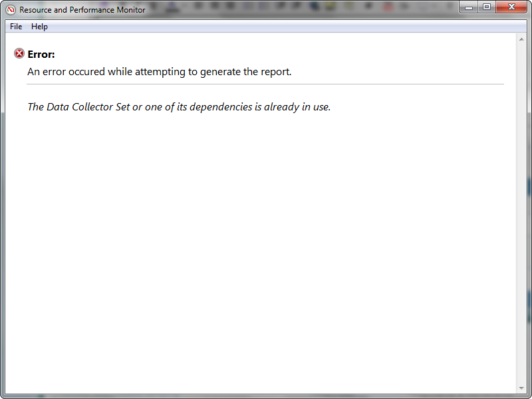Click the red error icon beside Error
The image size is (532, 399).
(x=19, y=53)
